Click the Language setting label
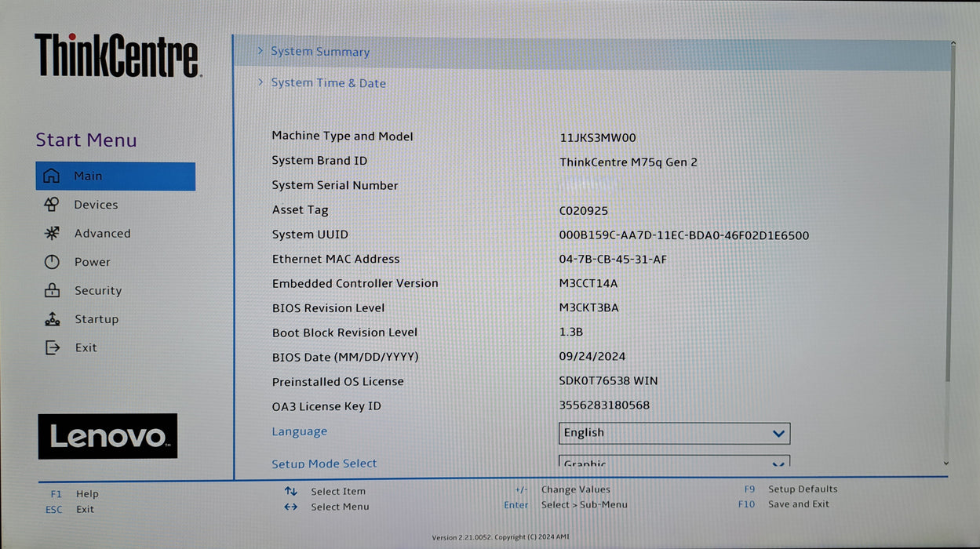980x549 pixels. (x=299, y=431)
